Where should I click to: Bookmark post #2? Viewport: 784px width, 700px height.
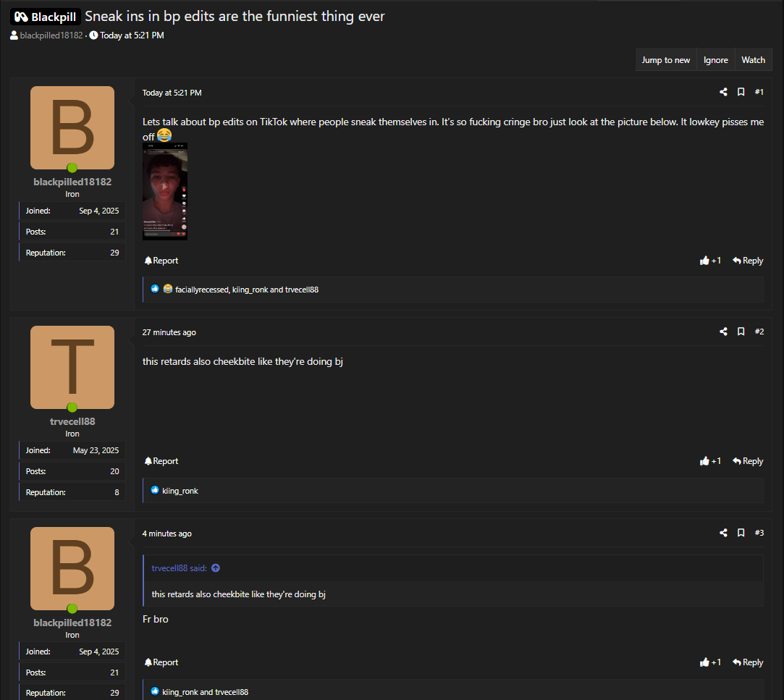741,332
